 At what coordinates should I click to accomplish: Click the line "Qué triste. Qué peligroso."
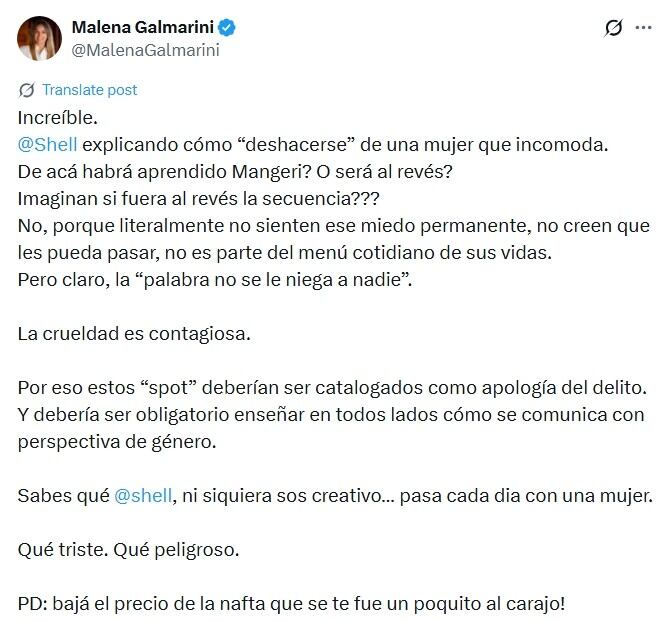tap(129, 549)
